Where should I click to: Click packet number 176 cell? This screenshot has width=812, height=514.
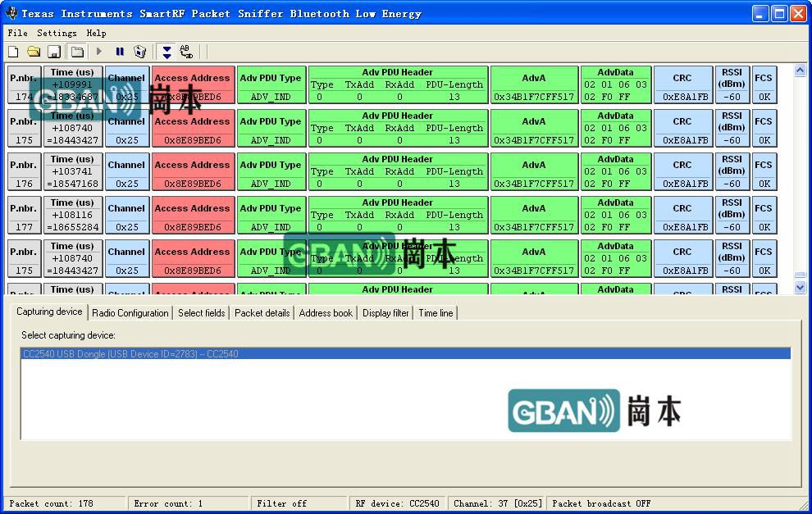25,172
